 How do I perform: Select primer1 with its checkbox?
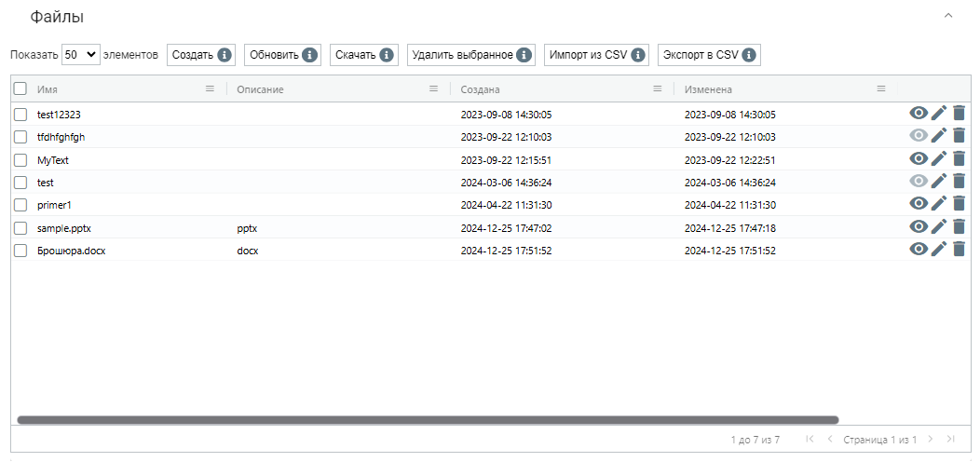pyautogui.click(x=20, y=205)
